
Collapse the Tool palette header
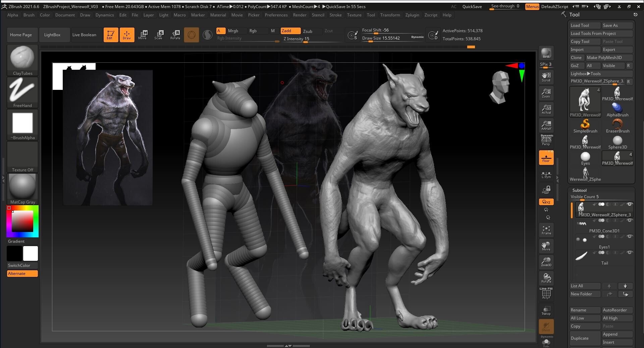(x=574, y=15)
